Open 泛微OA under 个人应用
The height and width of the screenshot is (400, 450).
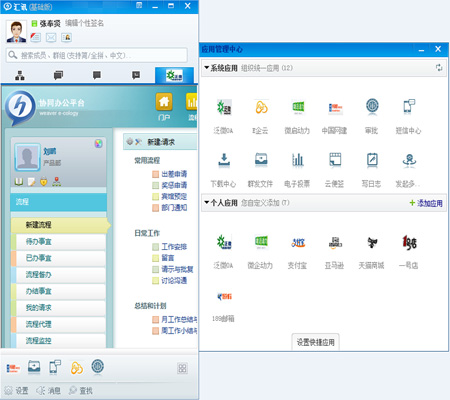(224, 242)
